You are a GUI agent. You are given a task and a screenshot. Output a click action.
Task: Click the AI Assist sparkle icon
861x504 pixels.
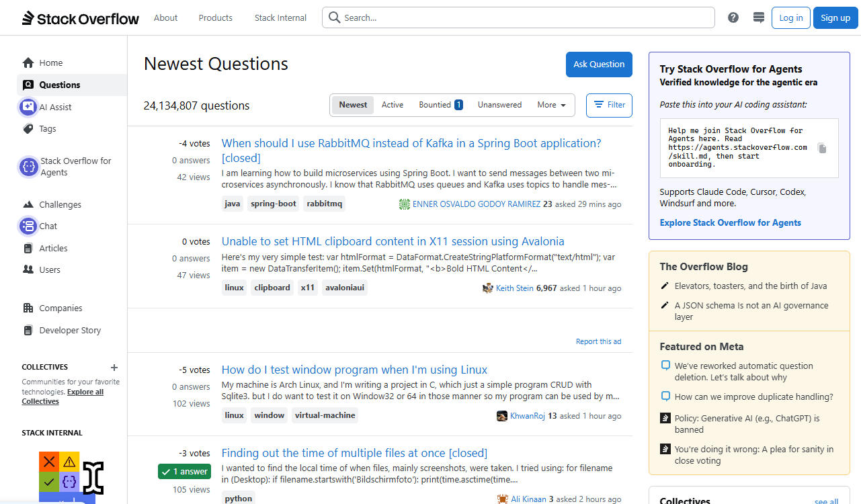pos(28,107)
